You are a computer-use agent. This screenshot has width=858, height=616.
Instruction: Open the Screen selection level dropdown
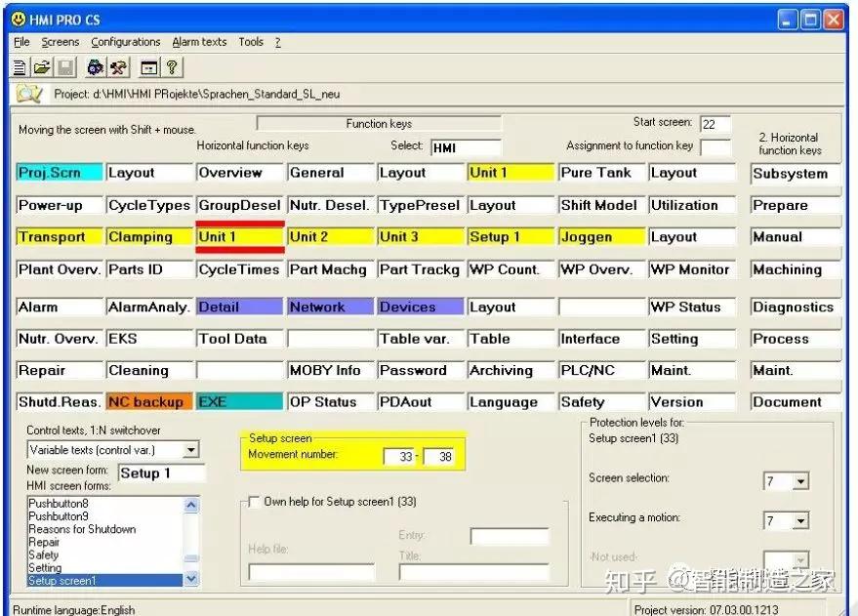coord(800,481)
